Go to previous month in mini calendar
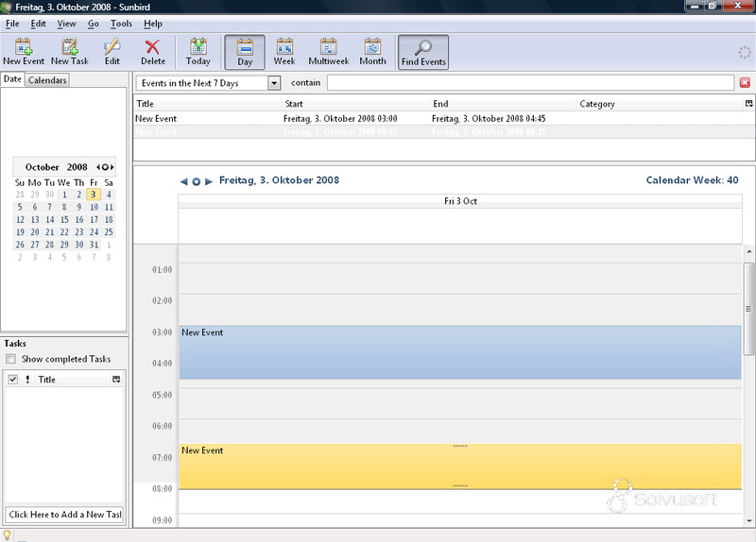 pos(98,167)
